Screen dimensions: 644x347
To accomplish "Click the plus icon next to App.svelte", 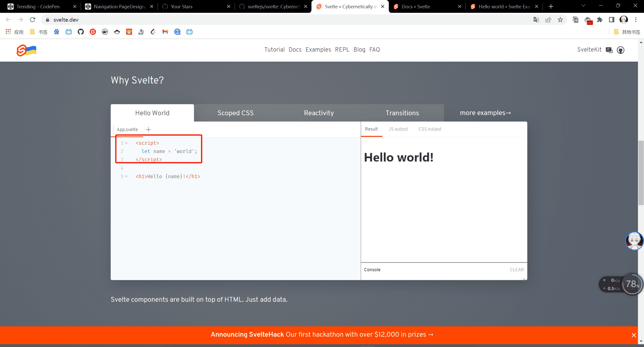I will pyautogui.click(x=148, y=129).
